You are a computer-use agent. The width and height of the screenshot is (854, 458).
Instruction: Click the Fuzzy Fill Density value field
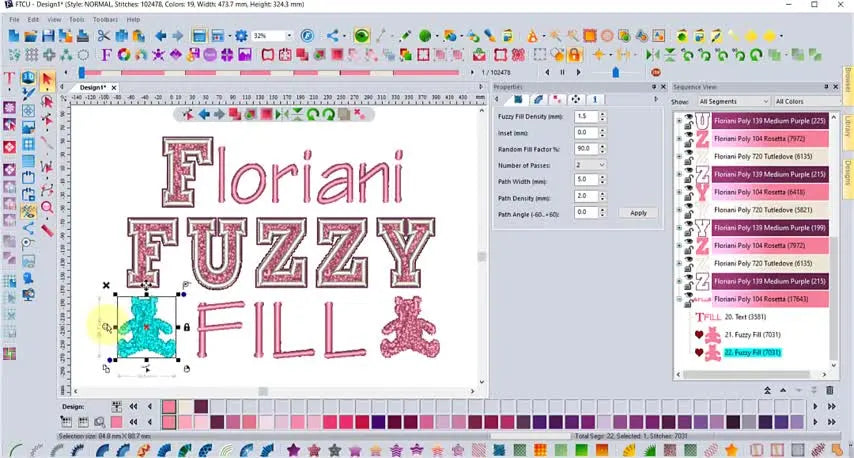[586, 116]
